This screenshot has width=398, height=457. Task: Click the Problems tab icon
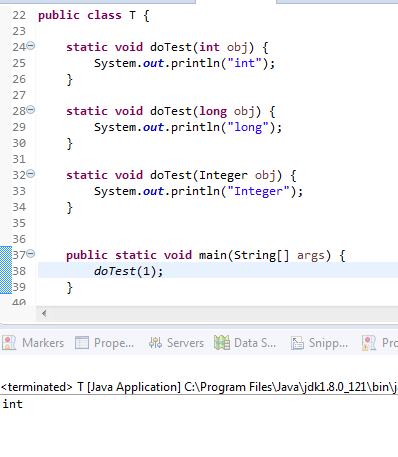click(x=369, y=343)
